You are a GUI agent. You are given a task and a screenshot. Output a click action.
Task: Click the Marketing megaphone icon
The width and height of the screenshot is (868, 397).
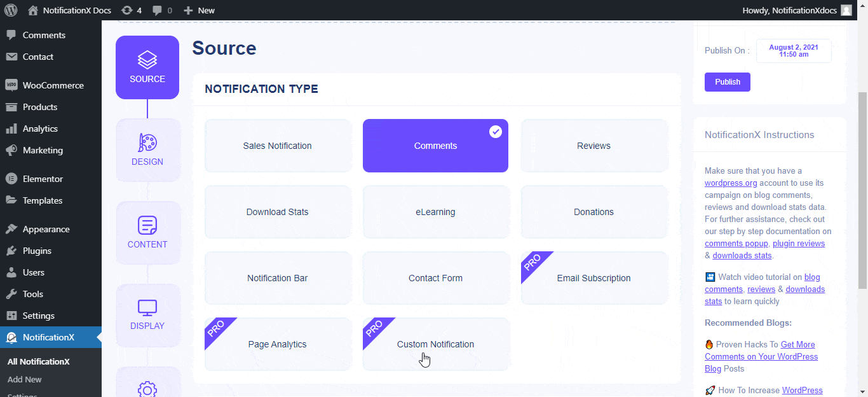coord(11,150)
